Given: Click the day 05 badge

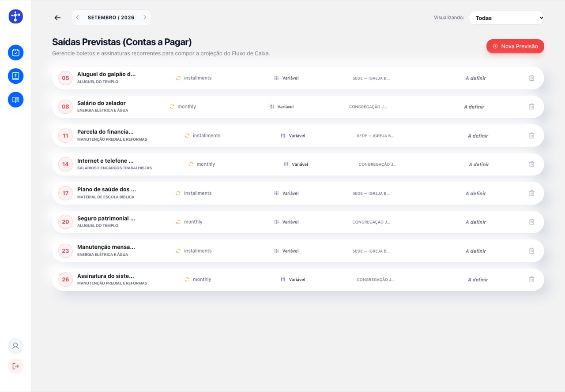Looking at the screenshot, I should click(65, 78).
